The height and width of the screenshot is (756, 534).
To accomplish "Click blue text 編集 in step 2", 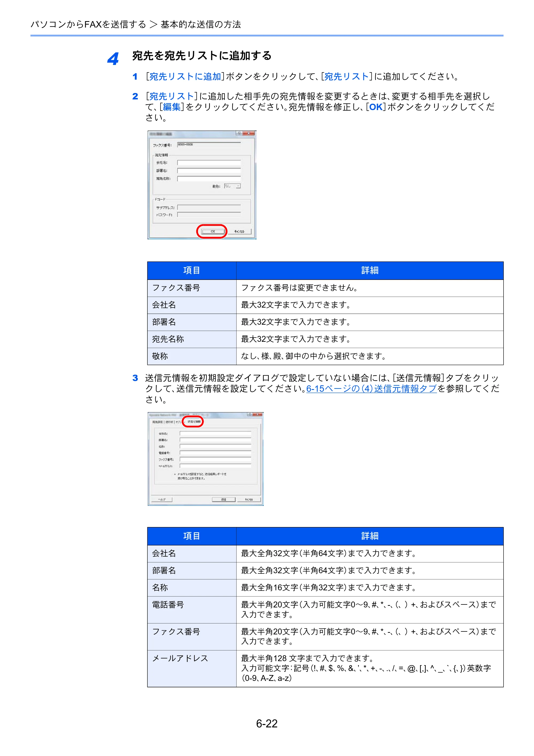I will (172, 107).
